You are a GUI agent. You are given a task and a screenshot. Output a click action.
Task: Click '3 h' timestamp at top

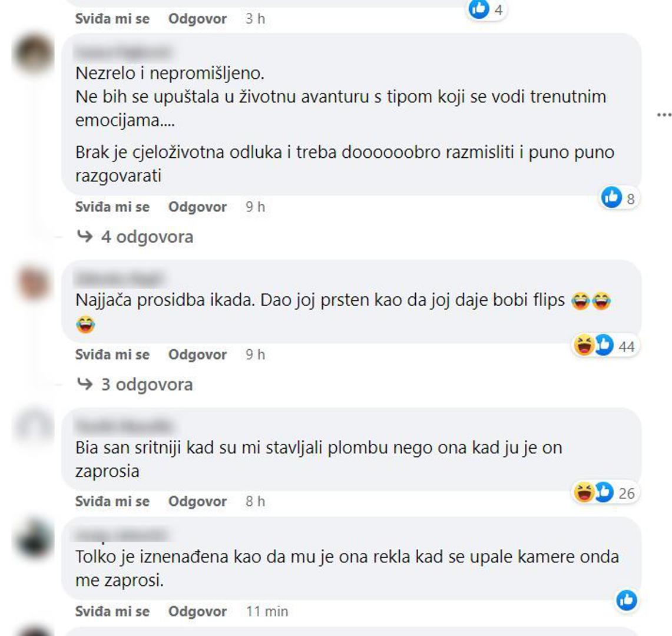coord(256,18)
